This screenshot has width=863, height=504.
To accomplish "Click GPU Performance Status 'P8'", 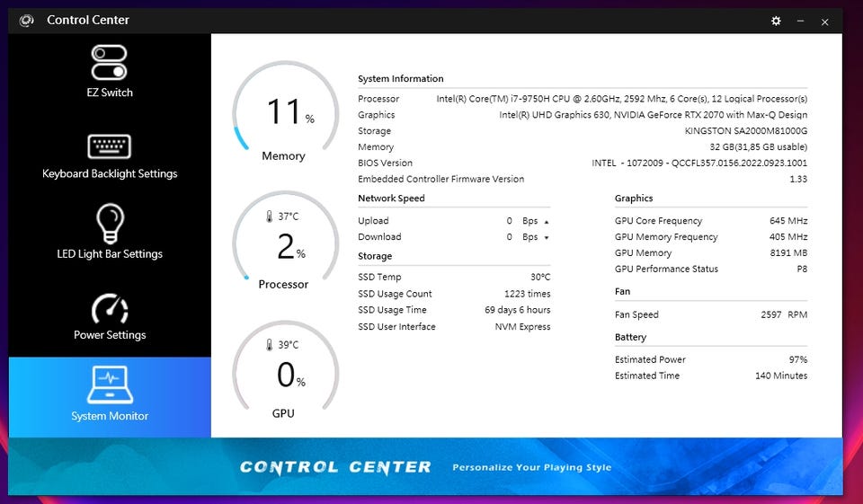I will click(x=803, y=269).
